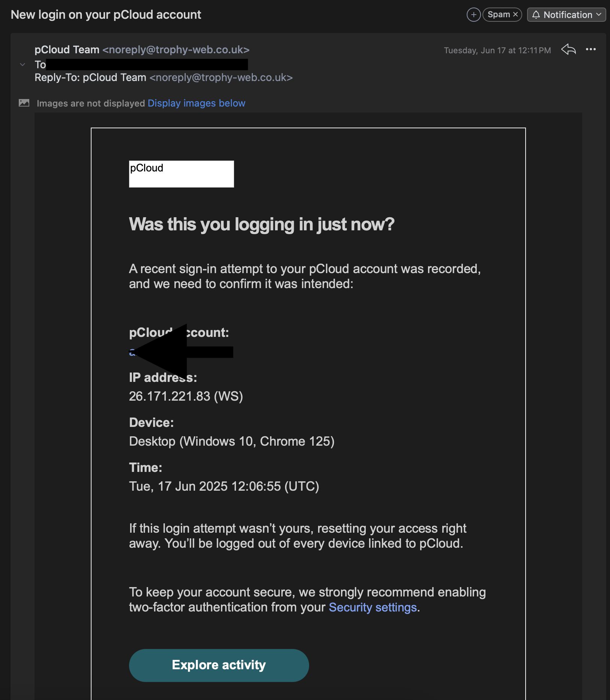Open the Notification dropdown chevron

tap(599, 15)
